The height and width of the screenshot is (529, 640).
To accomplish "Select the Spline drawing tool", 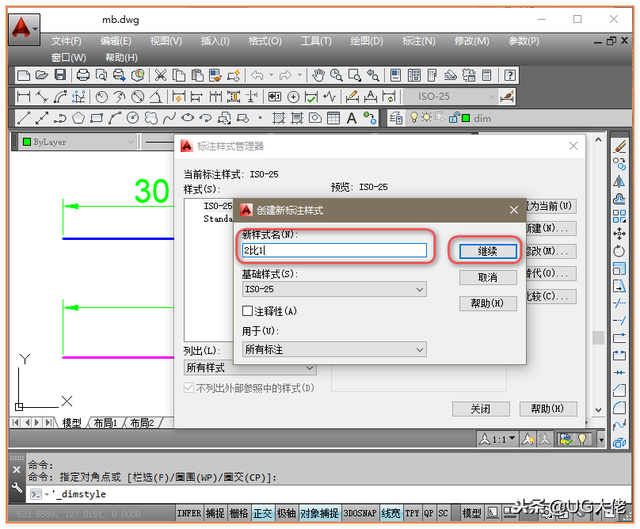I will point(169,118).
